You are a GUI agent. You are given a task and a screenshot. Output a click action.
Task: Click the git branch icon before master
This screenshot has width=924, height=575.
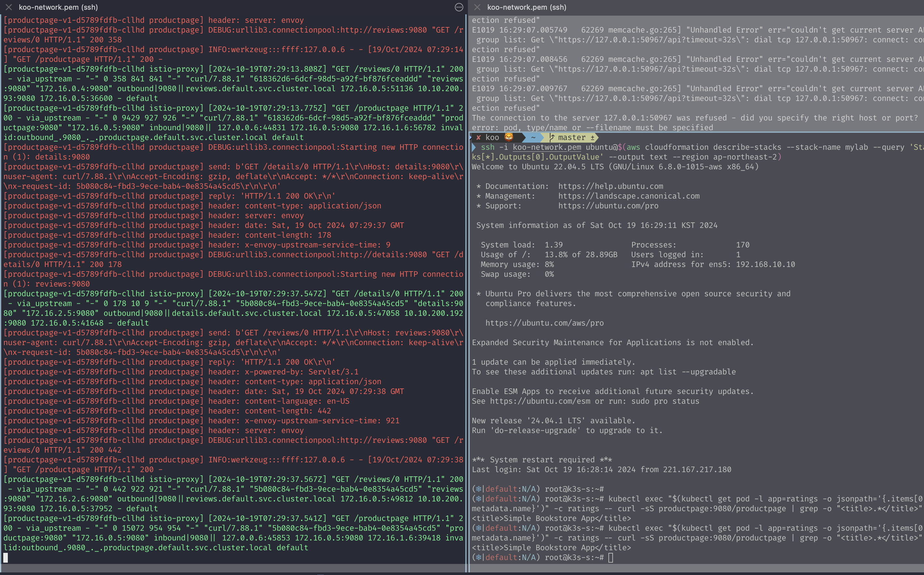point(552,137)
